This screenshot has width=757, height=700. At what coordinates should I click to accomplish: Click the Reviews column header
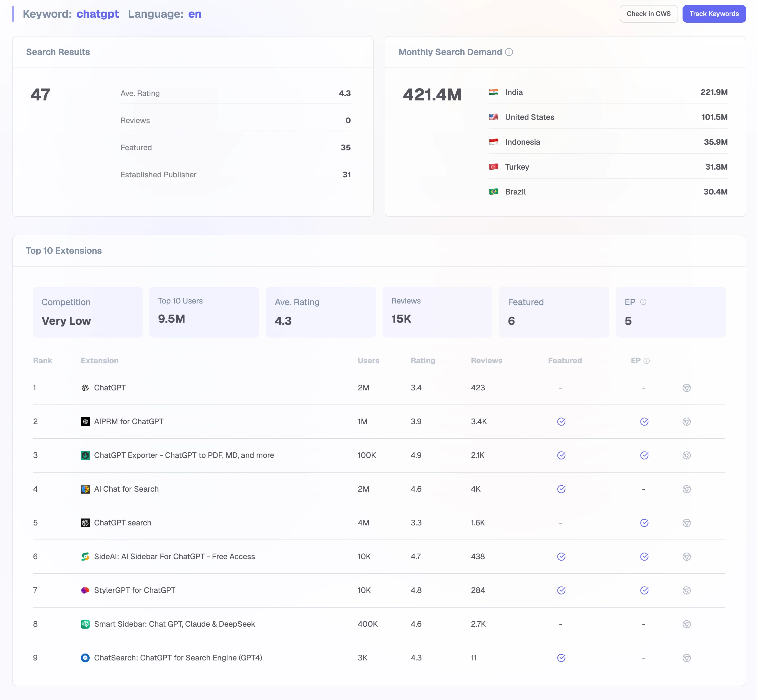487,361
